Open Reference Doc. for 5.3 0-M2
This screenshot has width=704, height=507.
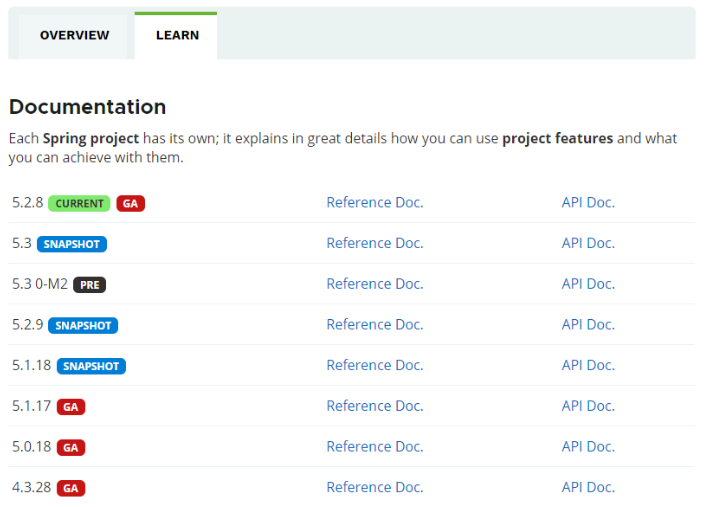375,284
